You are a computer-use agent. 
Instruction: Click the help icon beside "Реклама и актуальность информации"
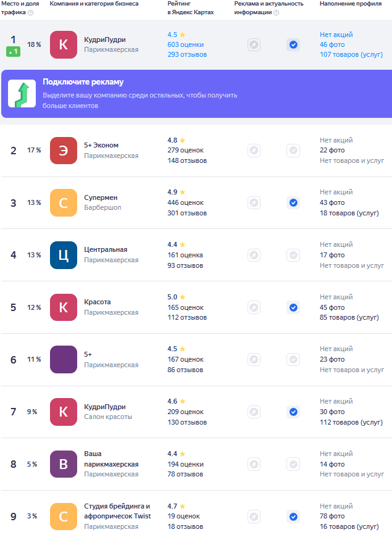pyautogui.click(x=275, y=12)
